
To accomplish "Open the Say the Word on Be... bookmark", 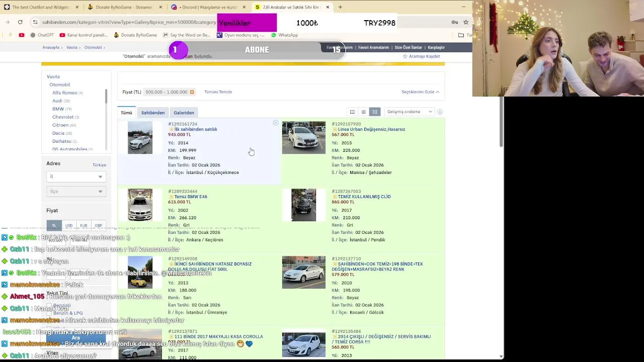I will tap(187, 35).
